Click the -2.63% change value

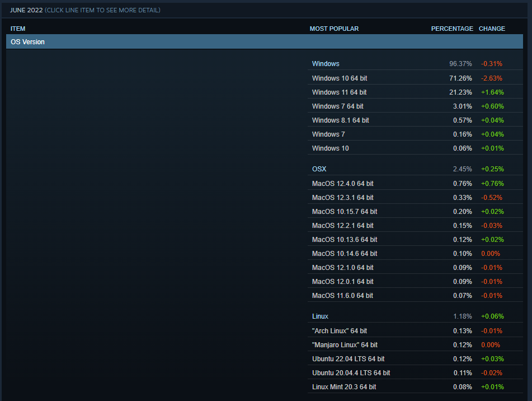click(491, 78)
